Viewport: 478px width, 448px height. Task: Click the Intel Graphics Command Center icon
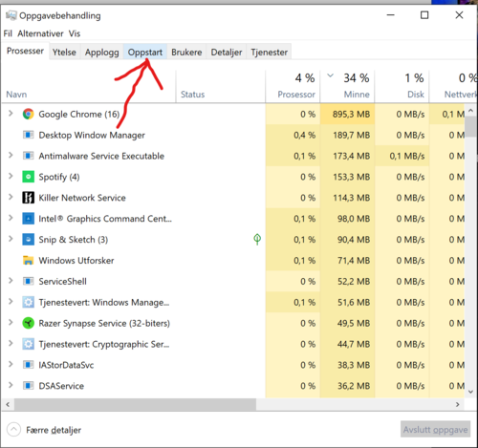tap(28, 219)
